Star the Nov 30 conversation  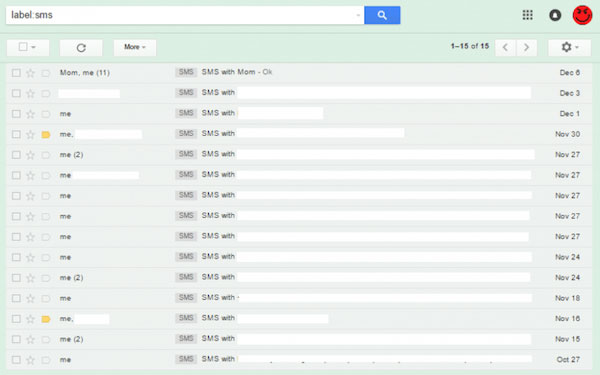30,134
